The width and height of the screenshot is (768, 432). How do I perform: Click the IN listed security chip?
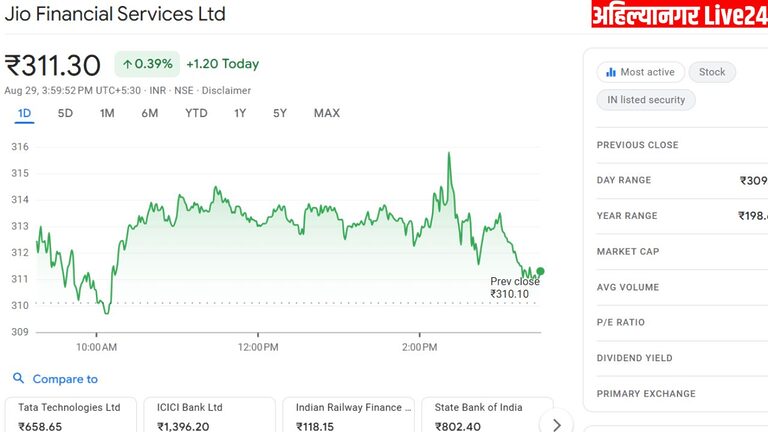[646, 100]
